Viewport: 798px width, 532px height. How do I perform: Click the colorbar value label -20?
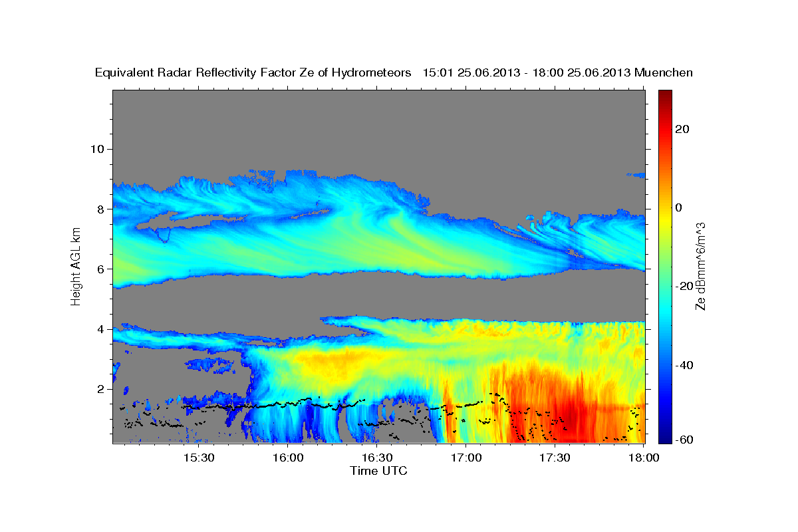coord(683,286)
